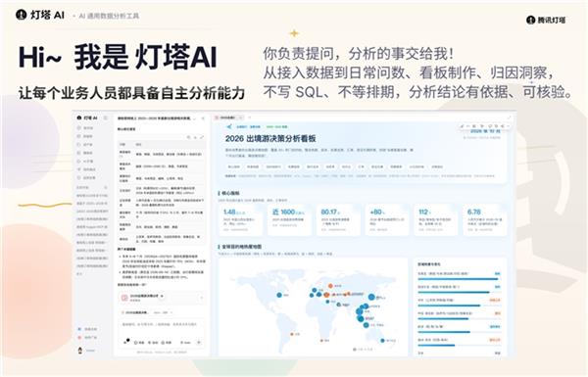
Task: Open the 2026出境游决策分析 attachment card in chat
Action: (x=162, y=298)
